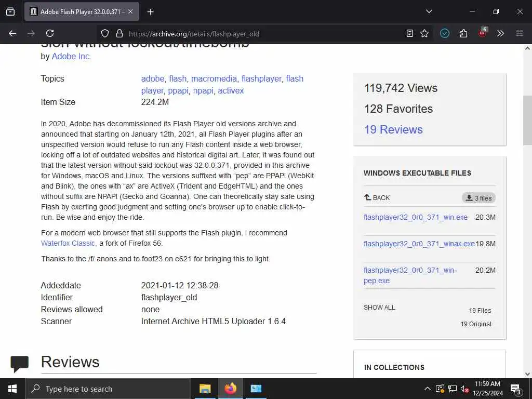Go back to the previous page

pos(12,33)
